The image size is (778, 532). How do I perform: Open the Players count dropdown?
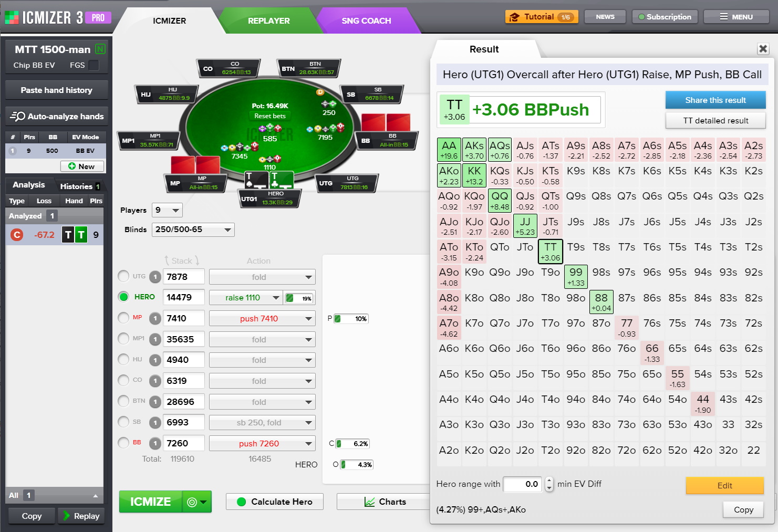(167, 210)
